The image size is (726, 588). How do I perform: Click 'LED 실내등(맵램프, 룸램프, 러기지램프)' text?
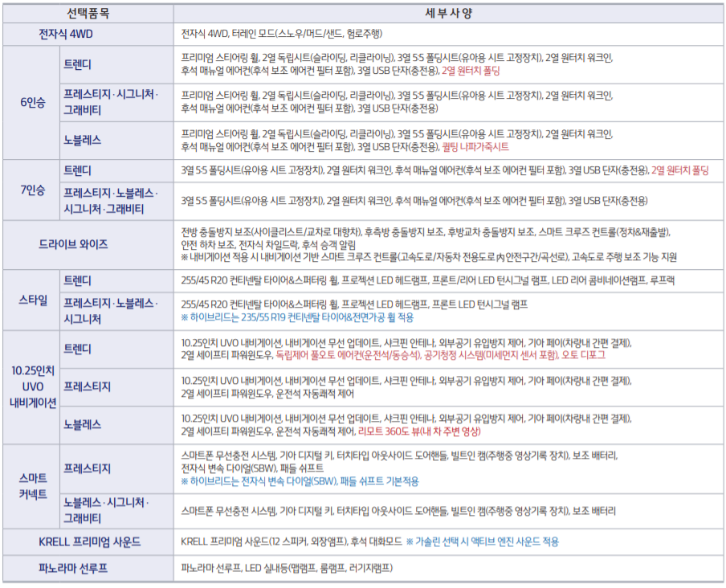coord(319,568)
